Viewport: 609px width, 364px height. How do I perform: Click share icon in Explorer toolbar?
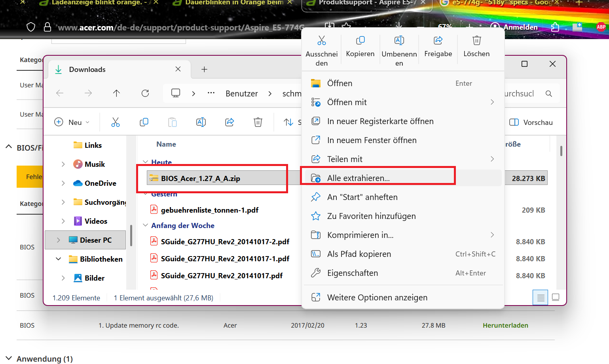pyautogui.click(x=230, y=122)
